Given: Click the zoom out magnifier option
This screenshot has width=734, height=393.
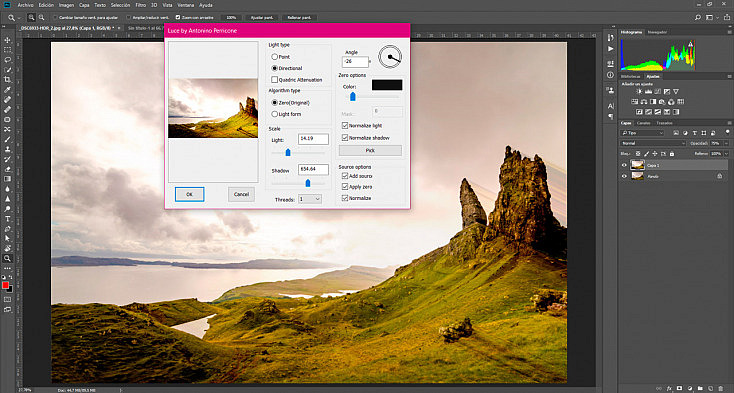Looking at the screenshot, I should point(41,17).
